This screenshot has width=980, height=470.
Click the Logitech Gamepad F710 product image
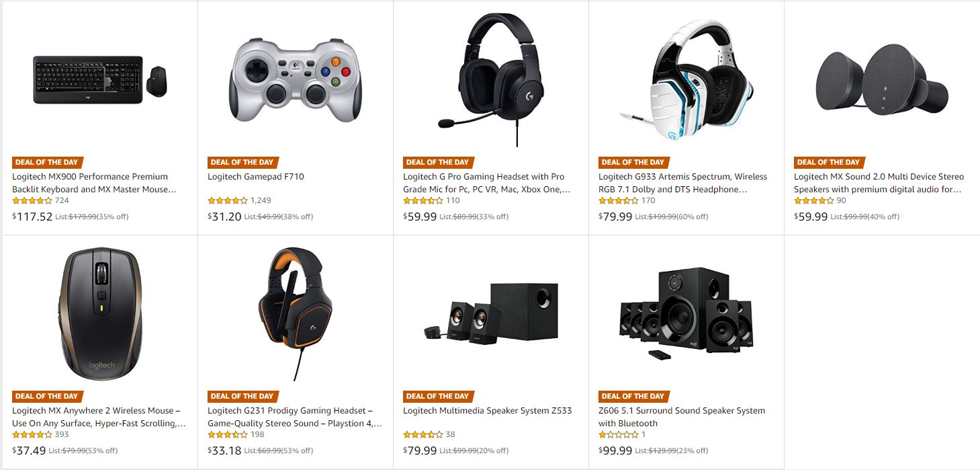296,79
